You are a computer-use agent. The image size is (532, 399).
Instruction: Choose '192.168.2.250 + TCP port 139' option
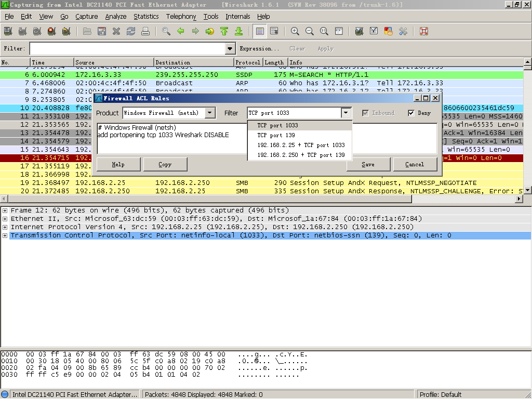click(300, 155)
